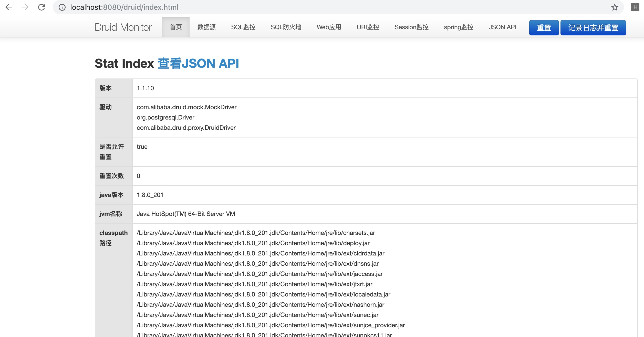
Task: Open the URI监控 tab
Action: tap(368, 27)
